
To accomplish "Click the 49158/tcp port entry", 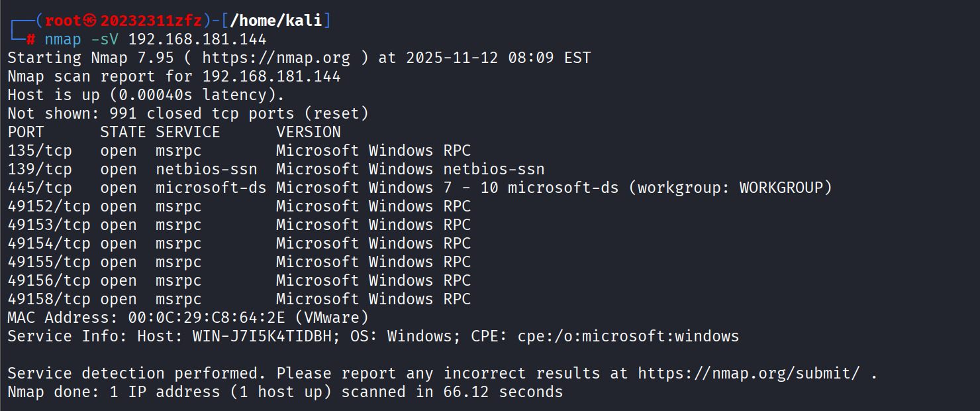I will tap(49, 299).
